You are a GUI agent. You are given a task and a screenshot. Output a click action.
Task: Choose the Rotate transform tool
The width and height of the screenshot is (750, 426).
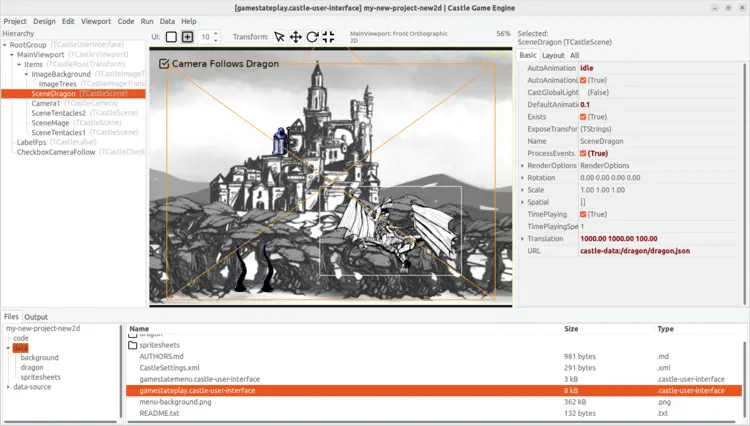tap(312, 37)
